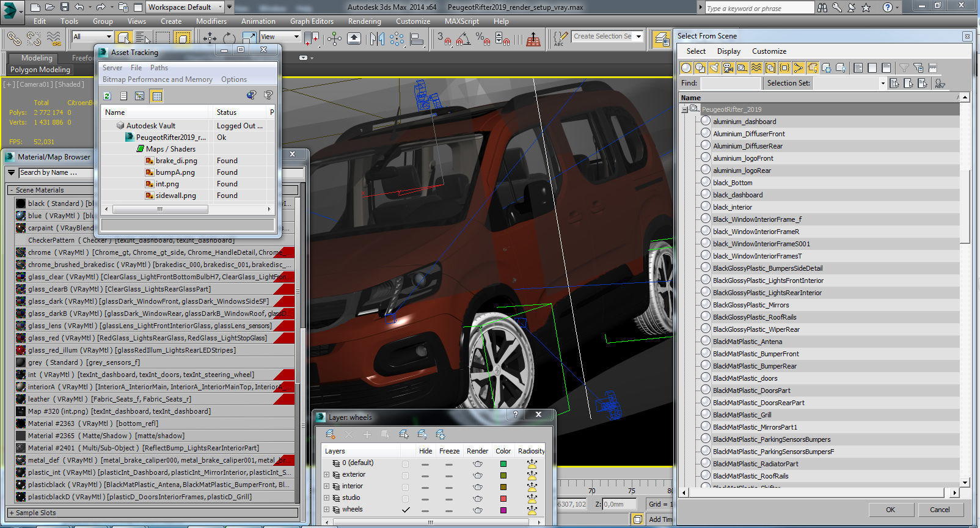Toggle Display Space Warps filter in Select From Scene
980x528 pixels.
756,68
